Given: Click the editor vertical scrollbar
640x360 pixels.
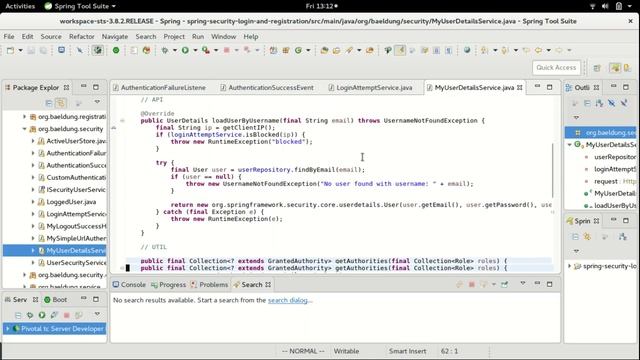Looking at the screenshot, I should (x=553, y=170).
